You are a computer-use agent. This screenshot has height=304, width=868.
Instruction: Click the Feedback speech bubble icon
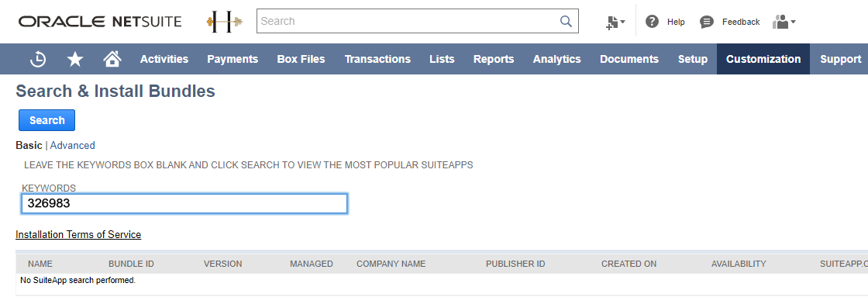click(706, 22)
